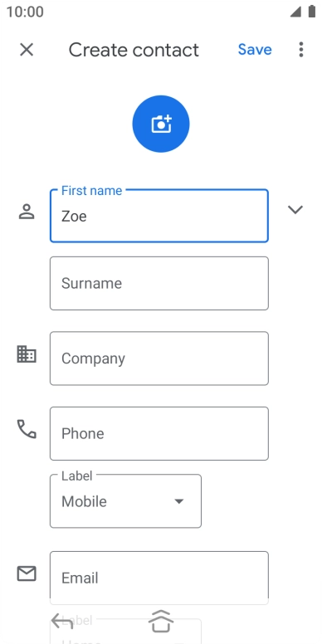Tap the phone handset icon
Image resolution: width=322 pixels, height=644 pixels.
pos(27,429)
